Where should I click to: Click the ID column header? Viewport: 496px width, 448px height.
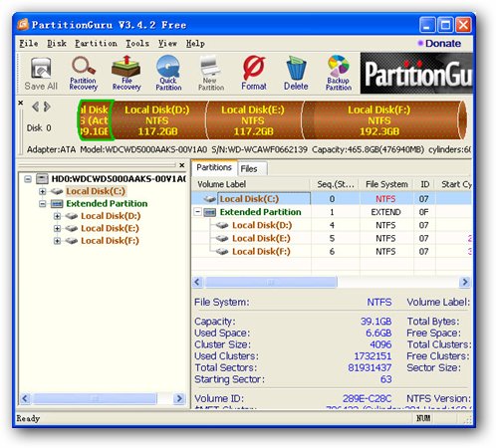(424, 184)
